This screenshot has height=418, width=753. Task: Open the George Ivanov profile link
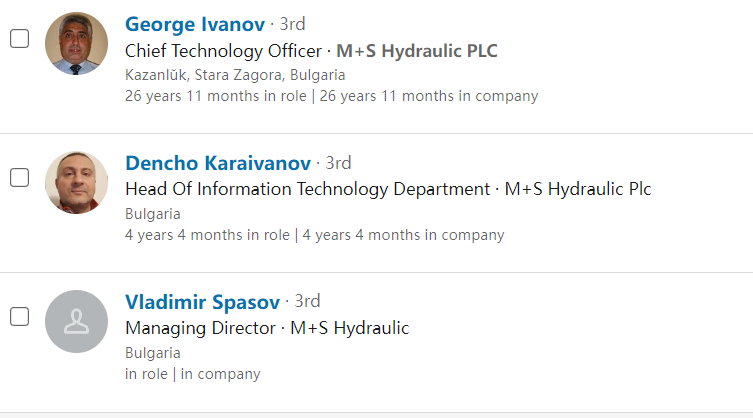(195, 24)
